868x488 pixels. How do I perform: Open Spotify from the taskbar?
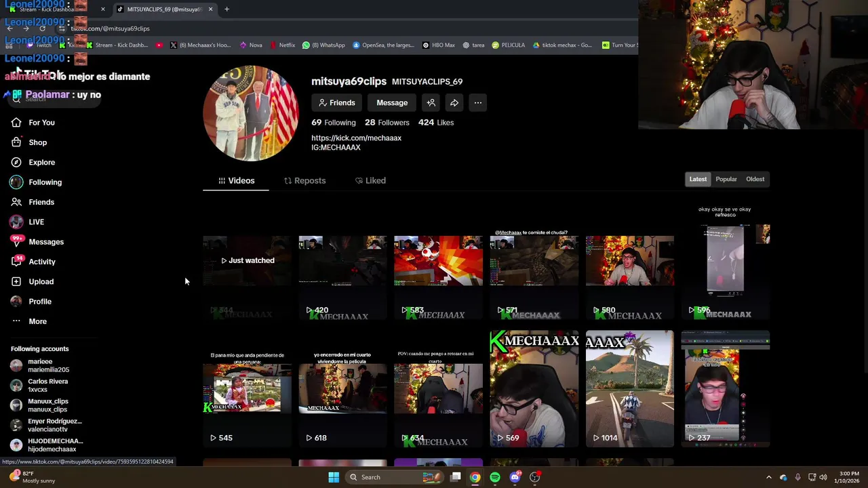[495, 477]
